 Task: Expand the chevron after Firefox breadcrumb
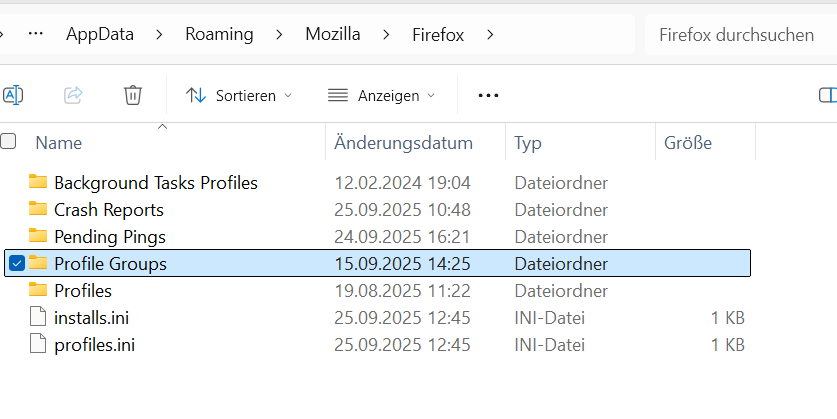[490, 35]
